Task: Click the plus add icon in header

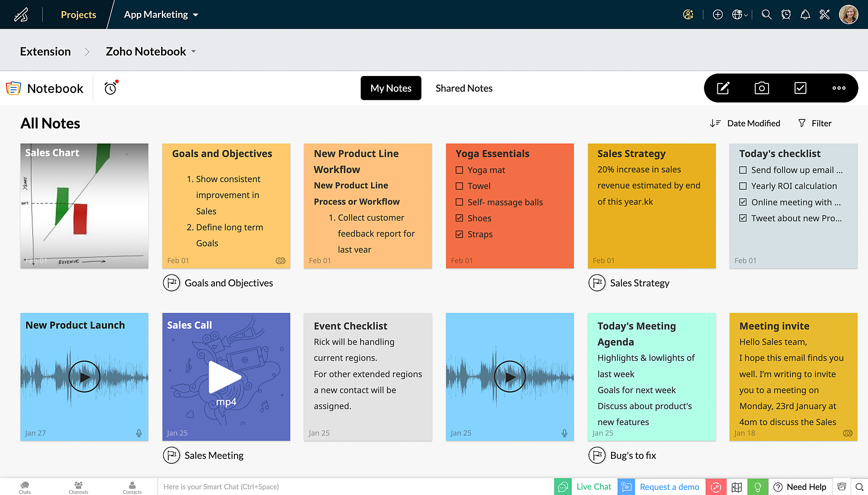Action: coord(718,15)
